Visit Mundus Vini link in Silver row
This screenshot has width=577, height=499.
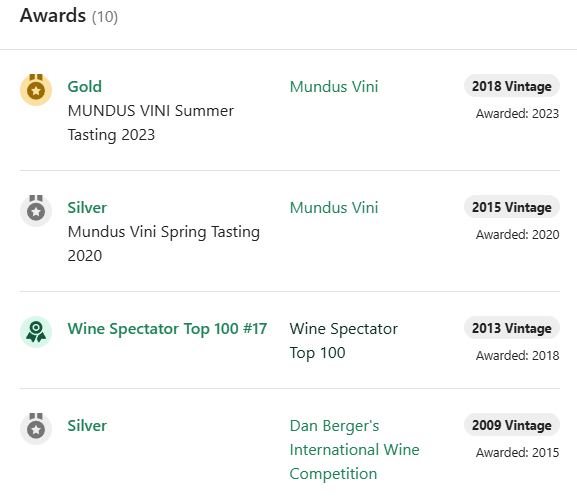click(334, 208)
